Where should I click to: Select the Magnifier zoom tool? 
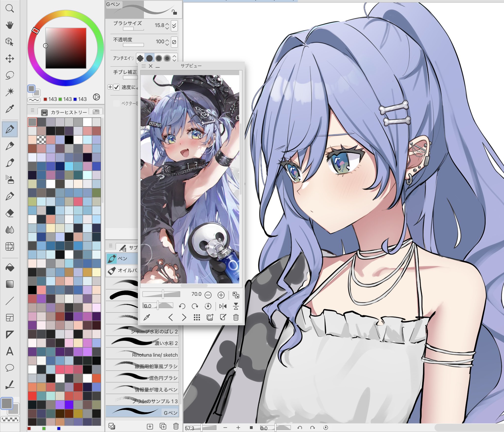10,9
